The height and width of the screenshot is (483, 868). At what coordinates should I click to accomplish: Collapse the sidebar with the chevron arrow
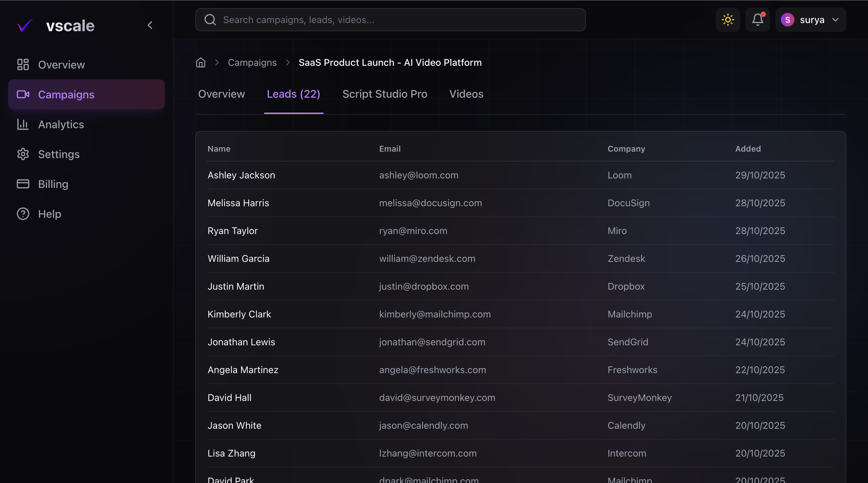[150, 25]
